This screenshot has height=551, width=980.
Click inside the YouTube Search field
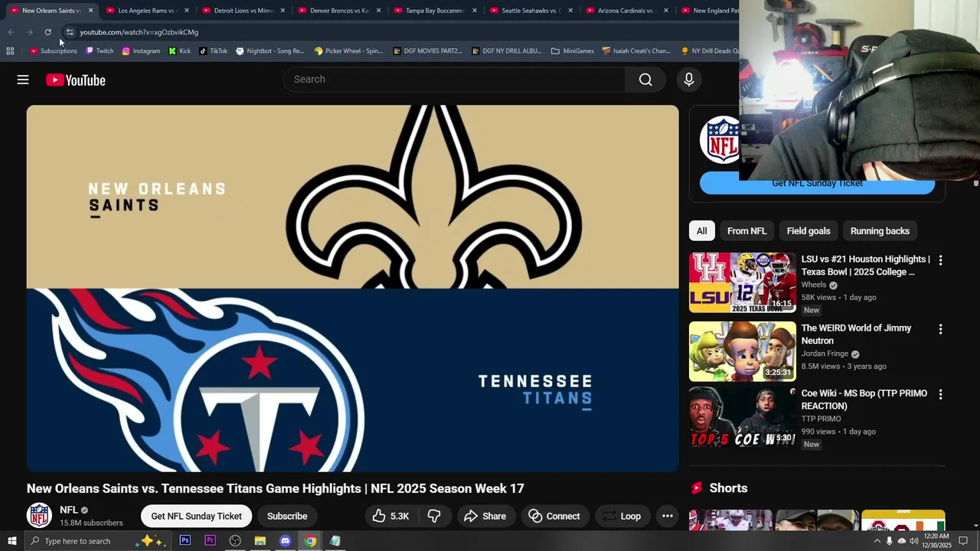click(x=455, y=80)
